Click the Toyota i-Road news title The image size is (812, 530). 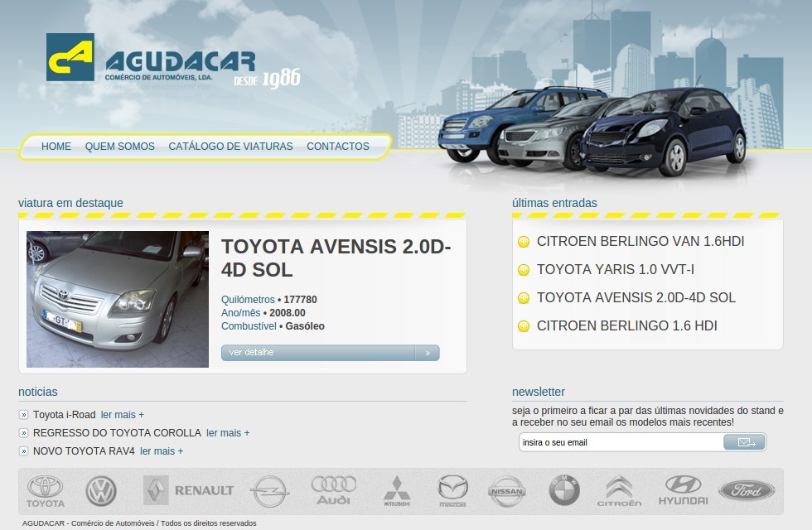coord(65,415)
